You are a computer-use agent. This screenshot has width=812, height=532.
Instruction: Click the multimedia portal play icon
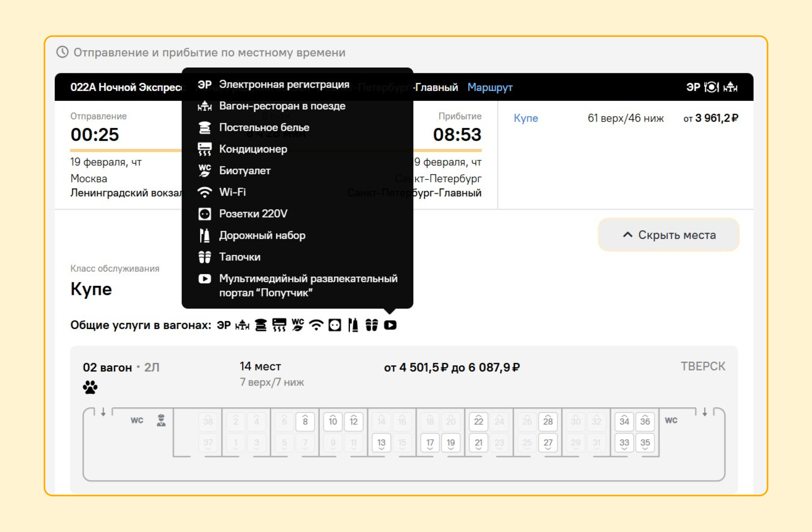[390, 325]
